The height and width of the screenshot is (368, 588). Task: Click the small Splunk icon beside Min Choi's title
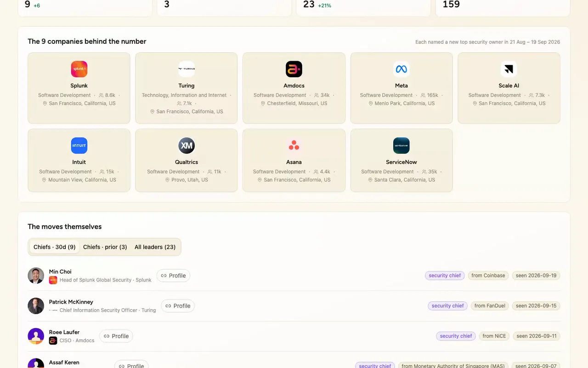click(x=53, y=280)
